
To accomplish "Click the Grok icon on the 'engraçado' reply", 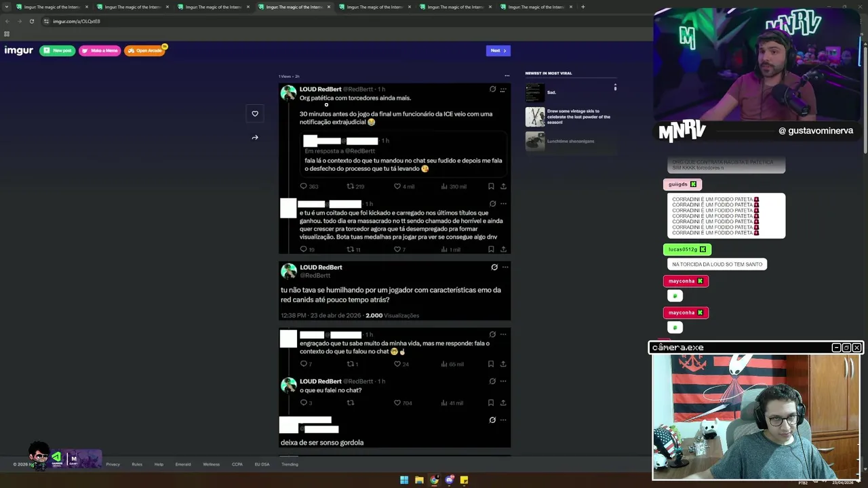I will click(x=492, y=335).
